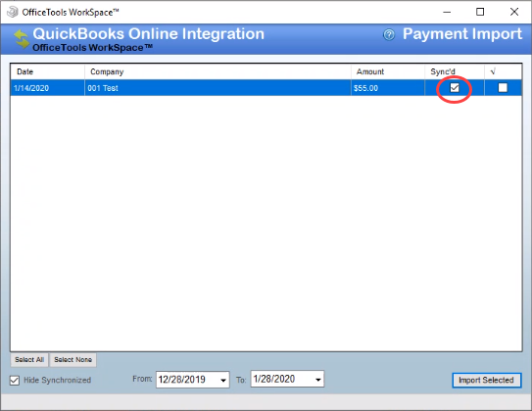Sort by the Company column header

click(x=218, y=71)
